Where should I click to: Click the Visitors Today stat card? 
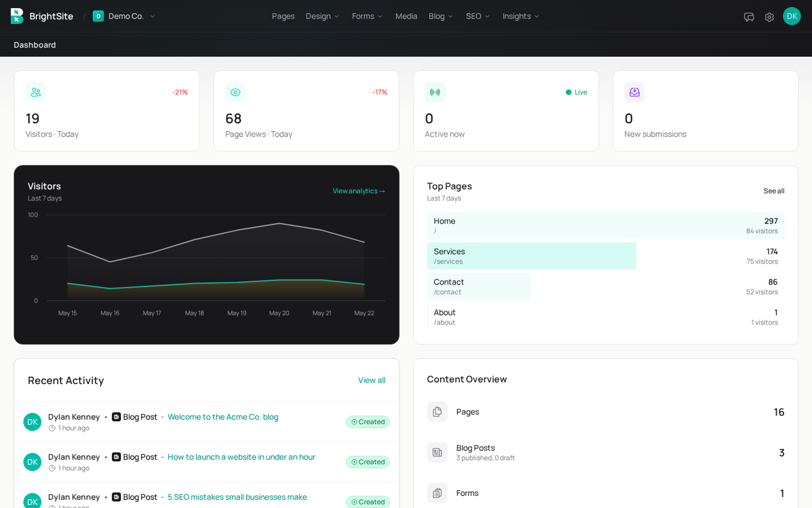(x=107, y=111)
